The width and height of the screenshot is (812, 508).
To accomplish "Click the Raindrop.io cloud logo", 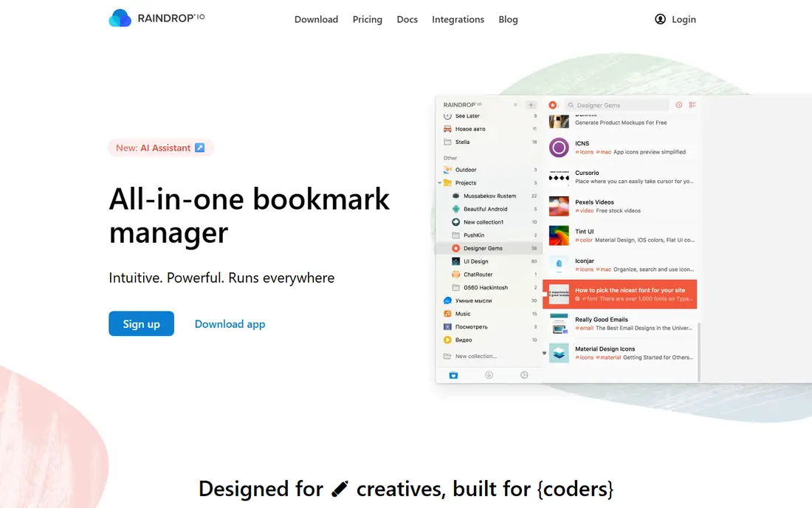I will point(120,18).
